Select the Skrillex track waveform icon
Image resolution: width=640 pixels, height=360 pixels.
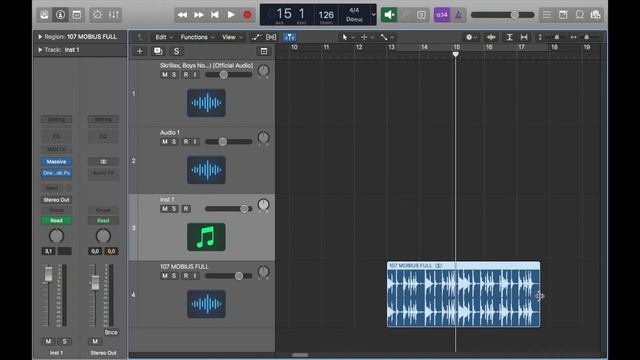(206, 103)
